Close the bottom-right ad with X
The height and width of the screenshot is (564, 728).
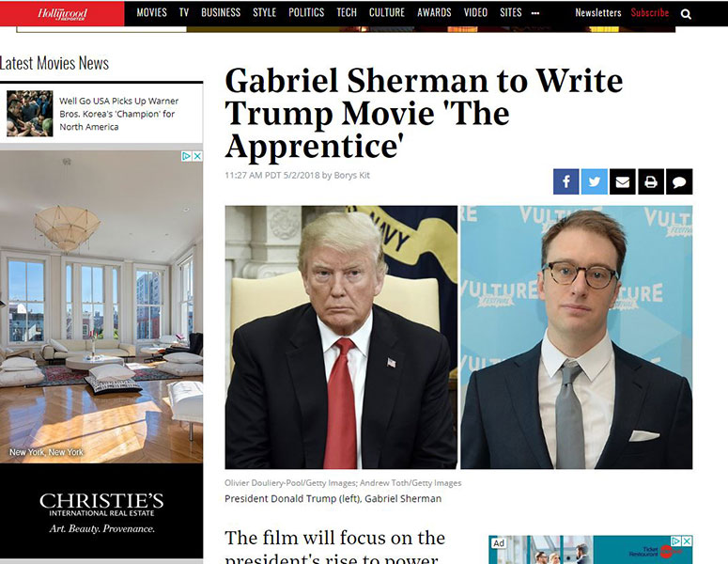click(688, 540)
